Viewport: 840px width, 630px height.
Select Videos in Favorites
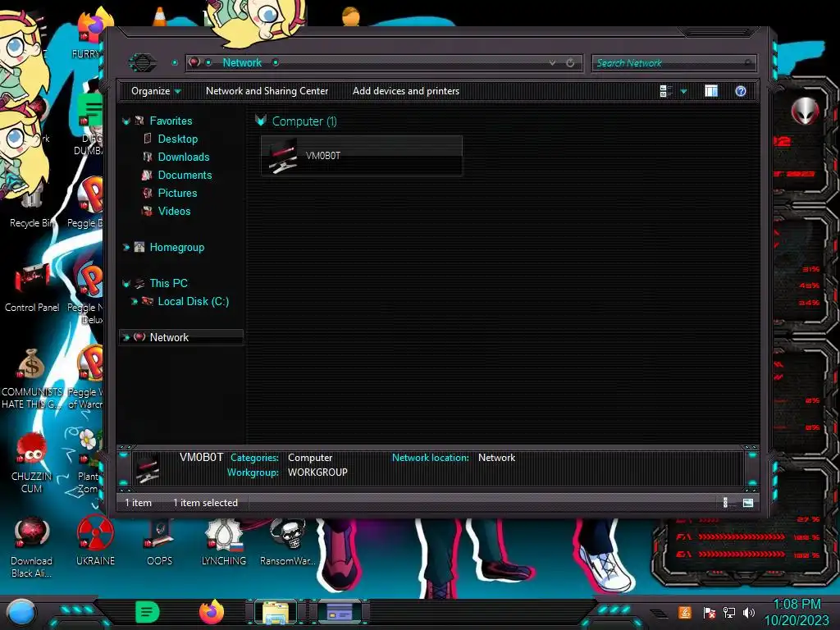[x=174, y=211]
